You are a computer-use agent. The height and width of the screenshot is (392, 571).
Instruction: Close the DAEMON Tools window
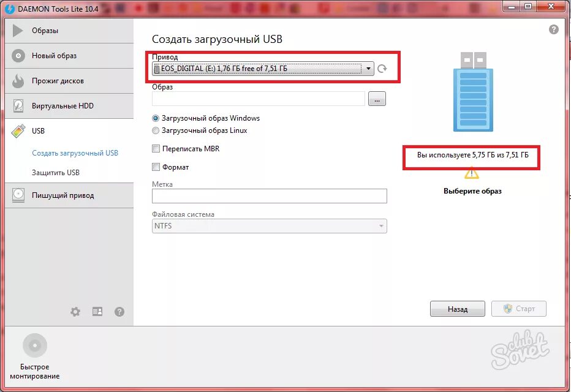click(x=551, y=7)
